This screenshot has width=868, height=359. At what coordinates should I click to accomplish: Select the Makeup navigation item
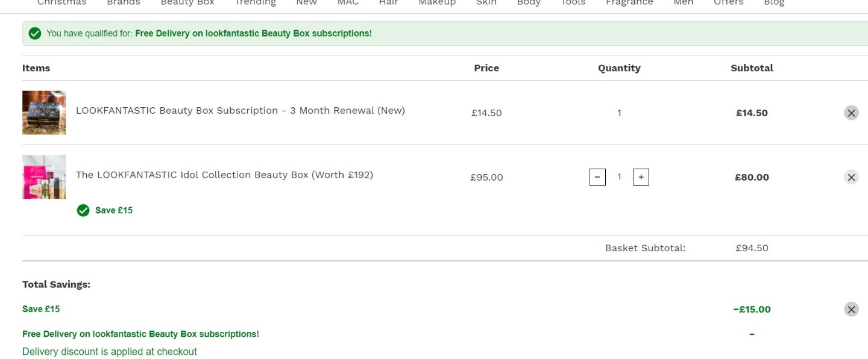click(x=437, y=2)
